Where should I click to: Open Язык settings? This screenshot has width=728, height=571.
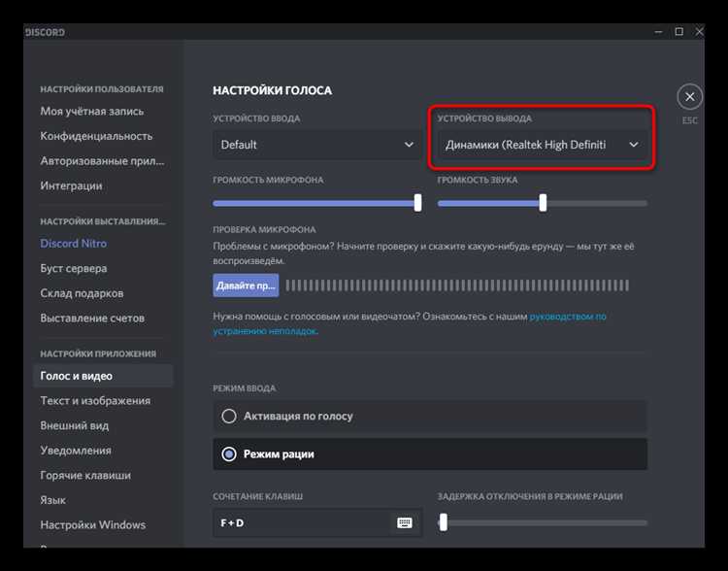tap(53, 500)
